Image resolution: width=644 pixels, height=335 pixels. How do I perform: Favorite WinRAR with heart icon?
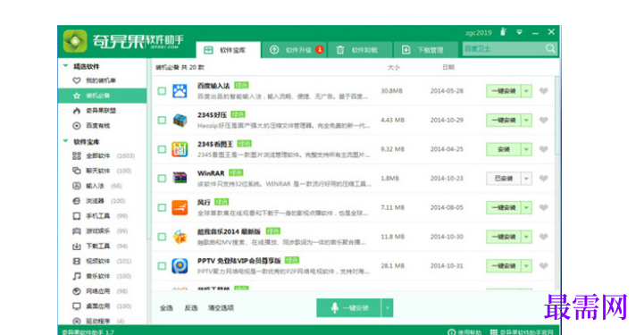click(x=543, y=178)
